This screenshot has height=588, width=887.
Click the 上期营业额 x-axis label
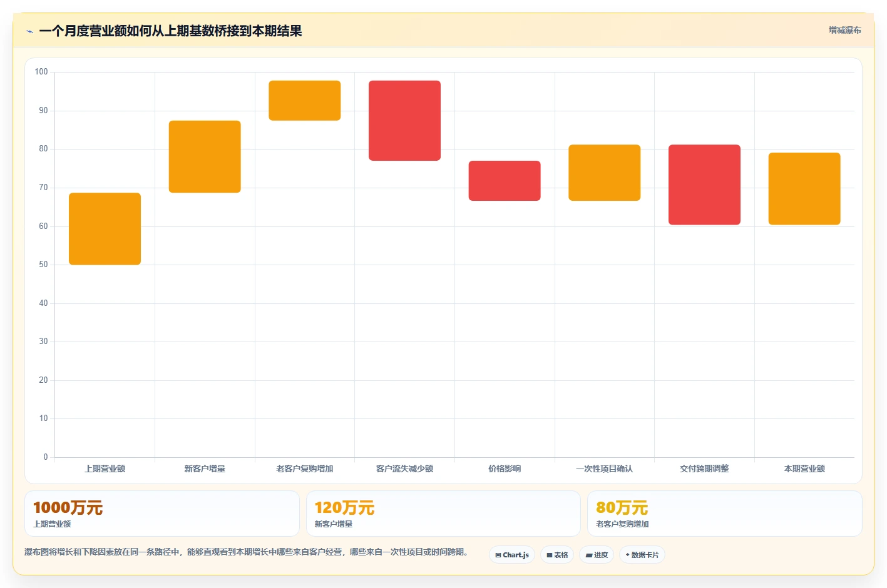(105, 469)
